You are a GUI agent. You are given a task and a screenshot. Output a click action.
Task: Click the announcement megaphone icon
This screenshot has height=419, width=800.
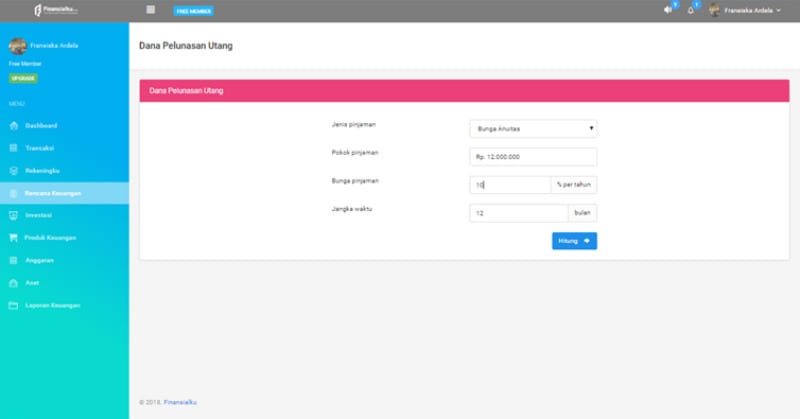coord(668,10)
